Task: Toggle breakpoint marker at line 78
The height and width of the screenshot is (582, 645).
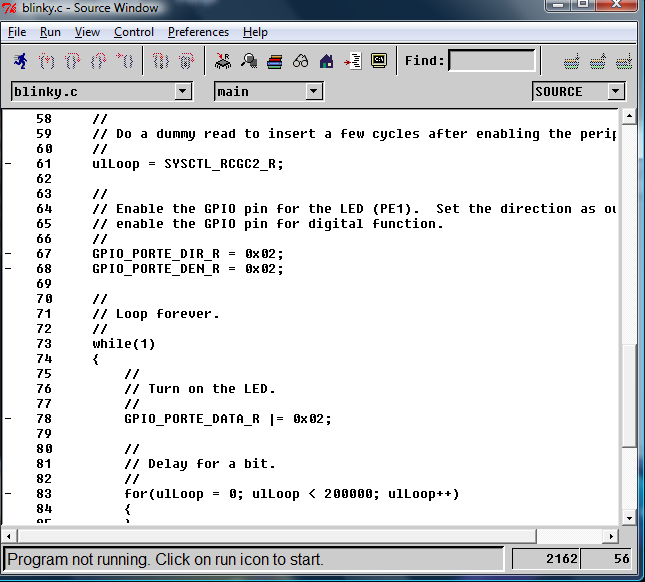Action: [x=8, y=419]
